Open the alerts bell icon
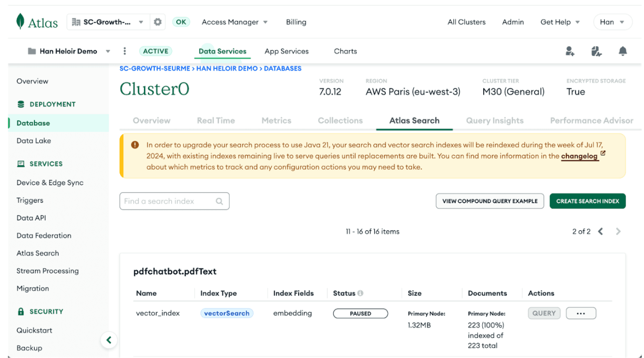Image resolution: width=644 pixels, height=358 pixels. pyautogui.click(x=623, y=51)
